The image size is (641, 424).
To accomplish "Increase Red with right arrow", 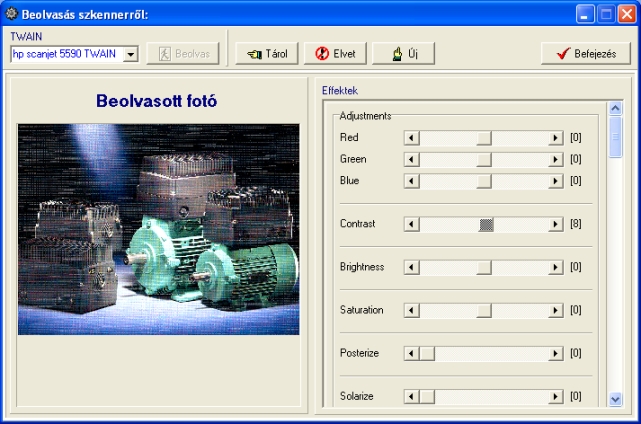I will 556,138.
